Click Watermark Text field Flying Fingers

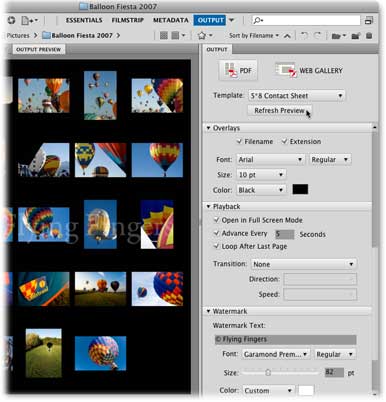[x=285, y=339]
